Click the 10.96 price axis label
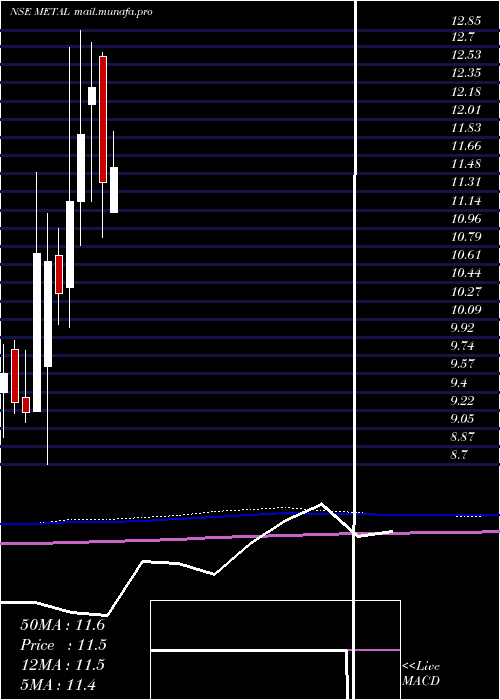The image size is (500, 700). (x=466, y=218)
